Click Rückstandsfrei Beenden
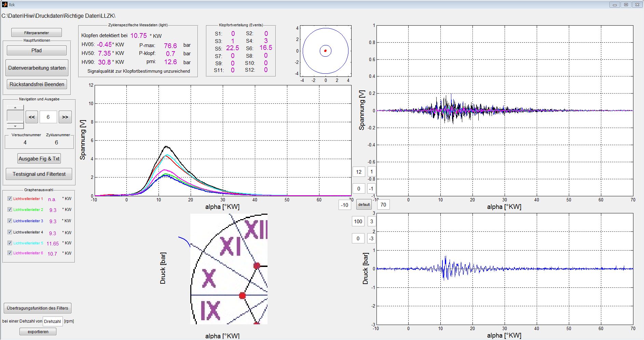644x340 pixels. [37, 84]
